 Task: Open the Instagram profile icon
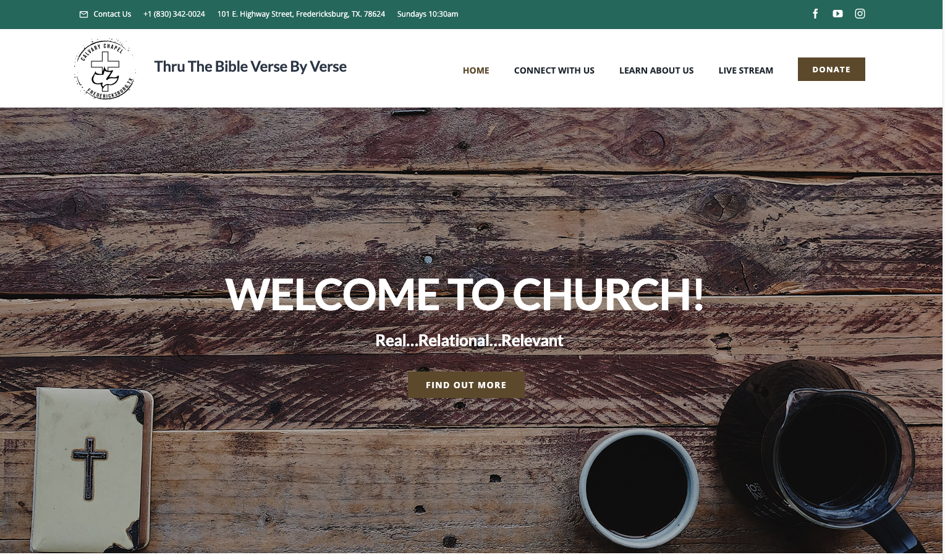tap(860, 14)
